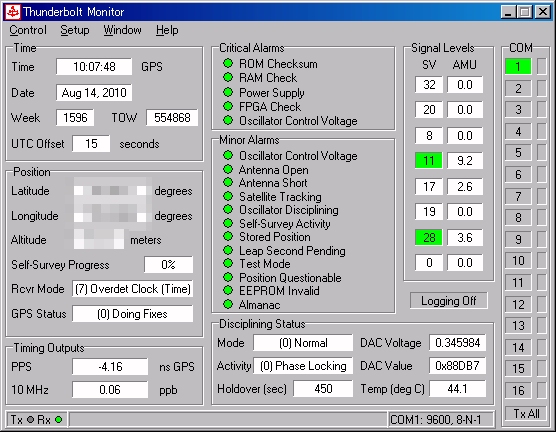Click COM port 7 button
The width and height of the screenshot is (556, 432).
coord(518,196)
